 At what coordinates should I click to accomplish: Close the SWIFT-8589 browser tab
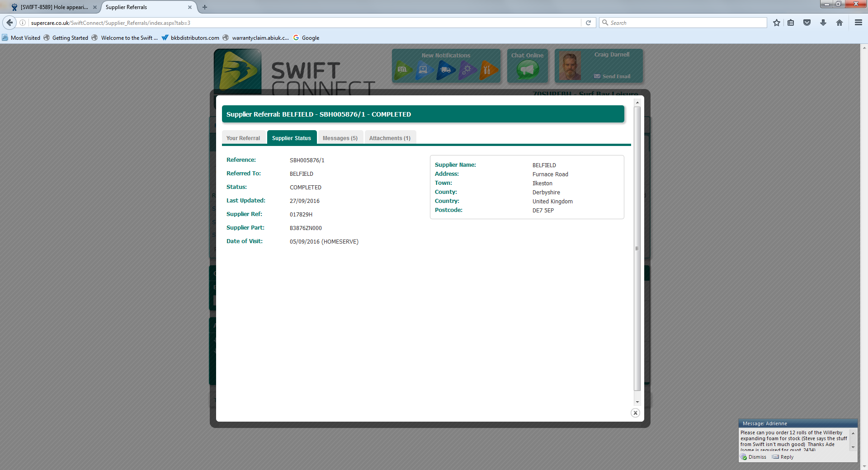(95, 7)
